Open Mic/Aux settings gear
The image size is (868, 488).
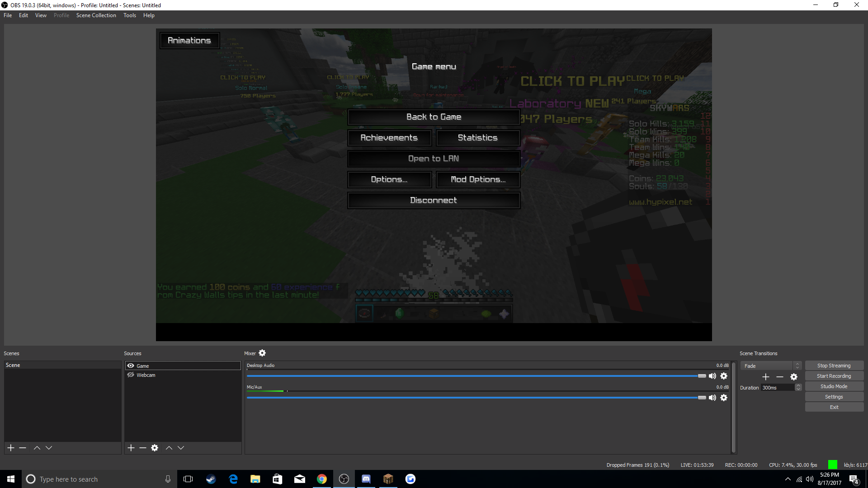click(724, 398)
